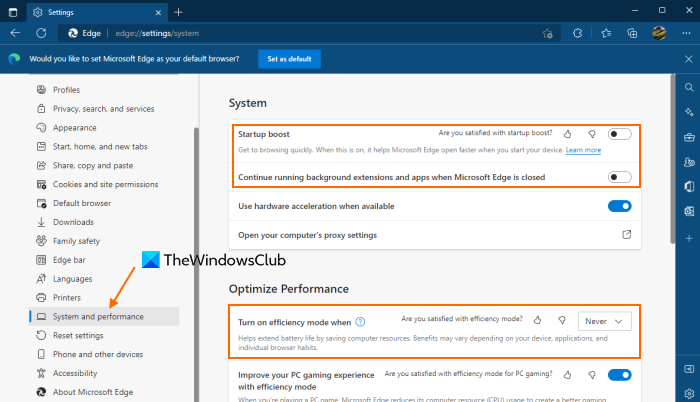700x402 pixels.
Task: Thumbs down for efficiency mode
Action: pyautogui.click(x=562, y=320)
